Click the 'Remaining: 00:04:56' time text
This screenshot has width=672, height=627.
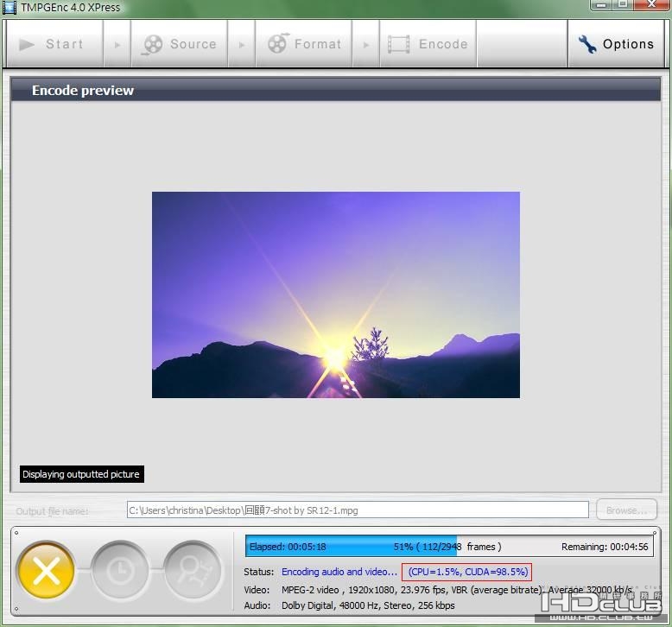pyautogui.click(x=605, y=547)
